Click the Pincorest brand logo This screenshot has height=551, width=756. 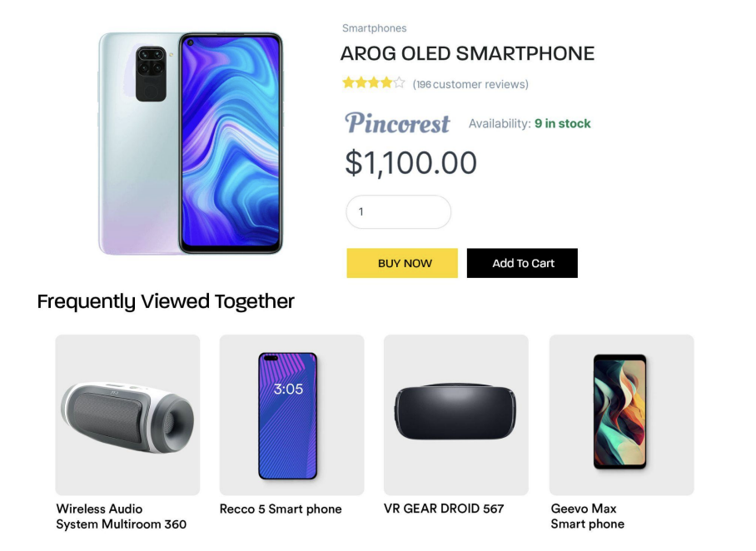[x=398, y=123]
